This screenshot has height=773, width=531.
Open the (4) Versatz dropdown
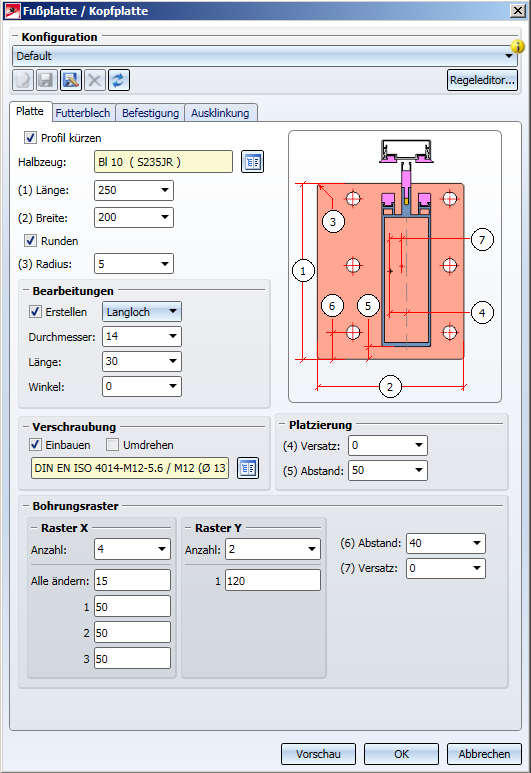click(x=388, y=446)
